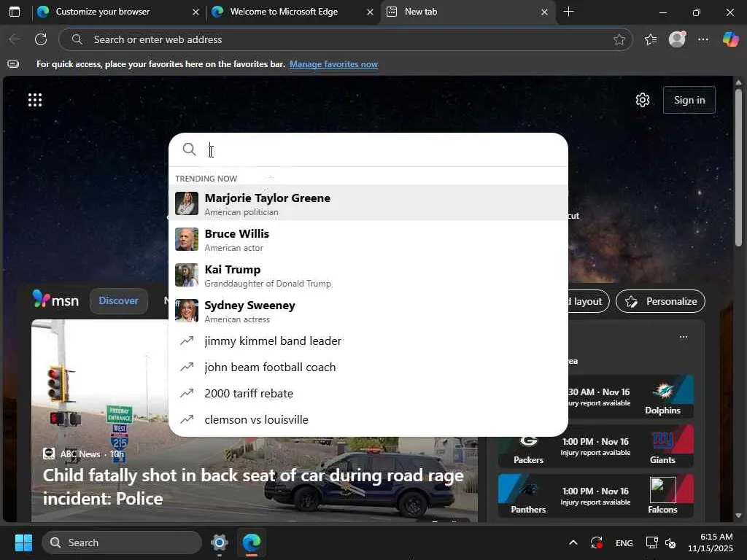Click Bruce Willis thumbnail photo
The image size is (747, 560).
click(x=187, y=239)
